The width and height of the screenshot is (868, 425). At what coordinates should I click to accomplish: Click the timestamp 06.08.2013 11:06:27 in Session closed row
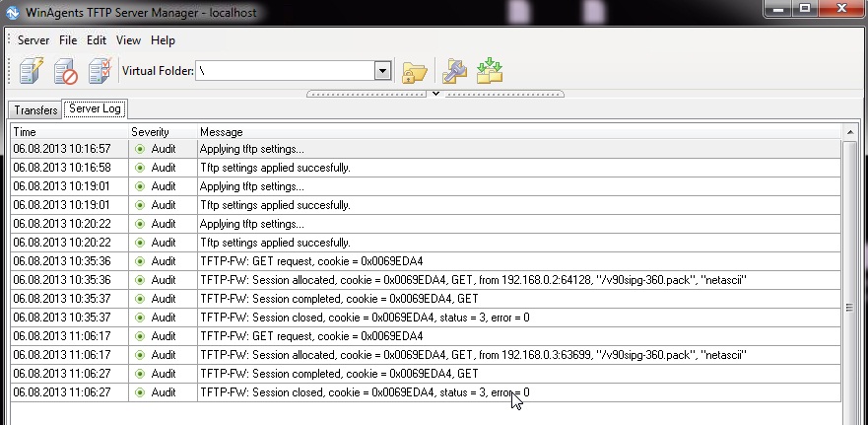point(62,392)
